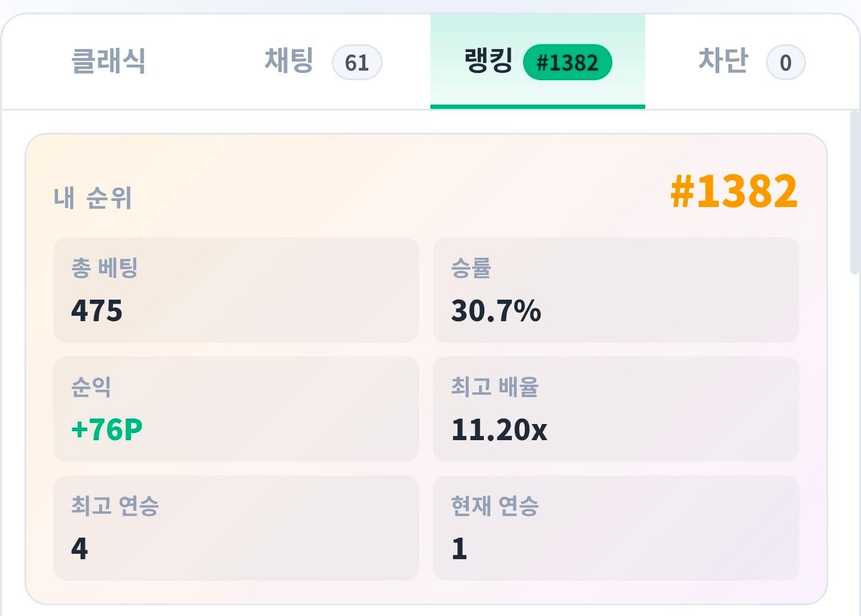Select the 현재 연승 stat card

tap(616, 528)
